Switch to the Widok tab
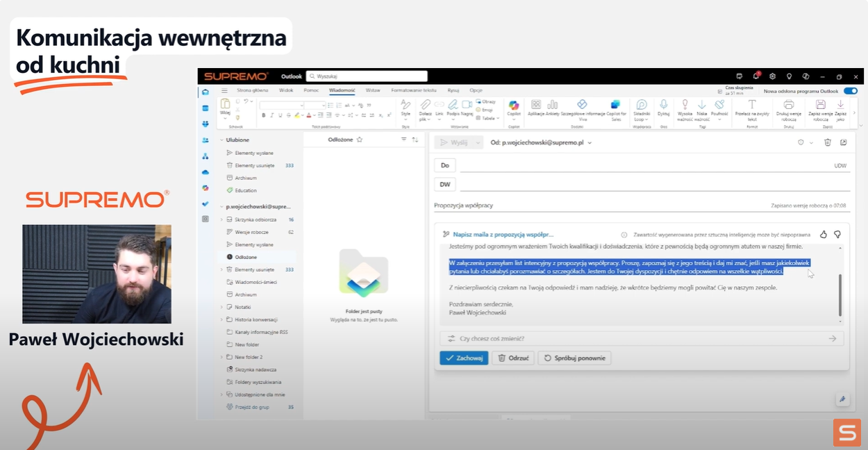Screen dimensions: 868x450 pos(286,90)
